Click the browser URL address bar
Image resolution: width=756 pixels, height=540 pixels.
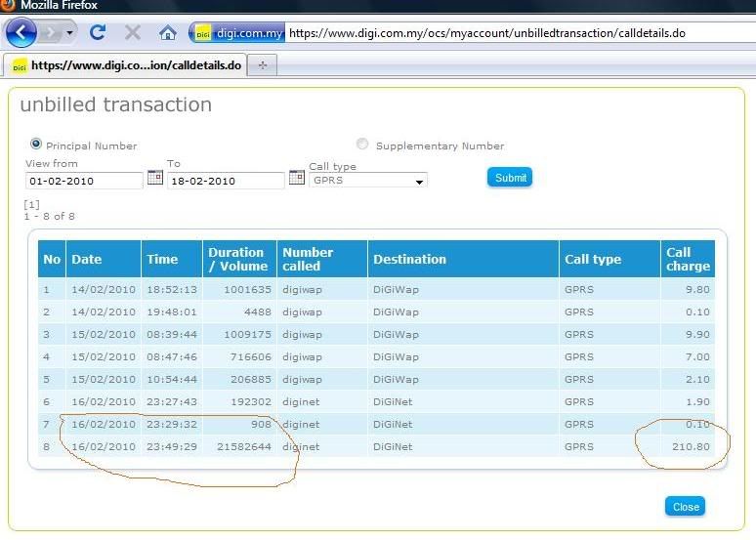tap(518, 33)
